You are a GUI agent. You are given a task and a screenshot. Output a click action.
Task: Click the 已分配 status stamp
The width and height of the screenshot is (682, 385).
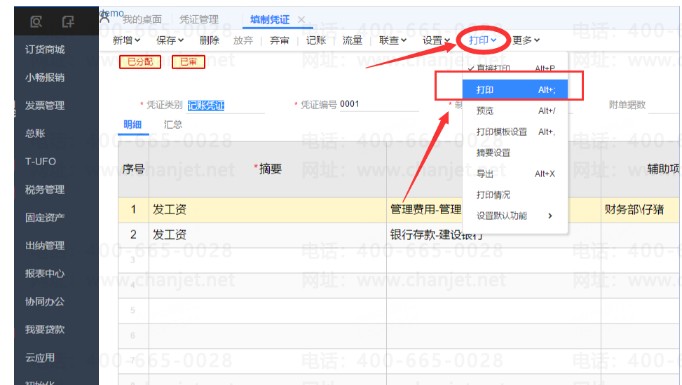pyautogui.click(x=140, y=62)
